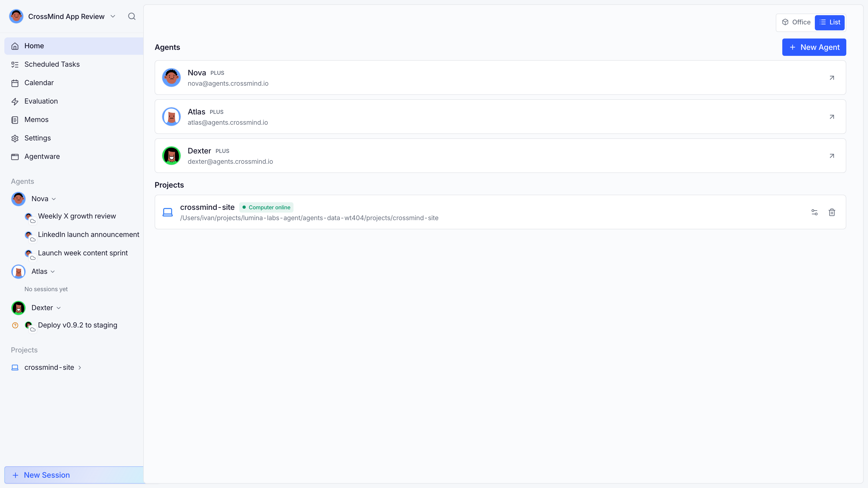The width and height of the screenshot is (868, 488).
Task: Open Weekly X growth review session
Action: click(x=77, y=216)
